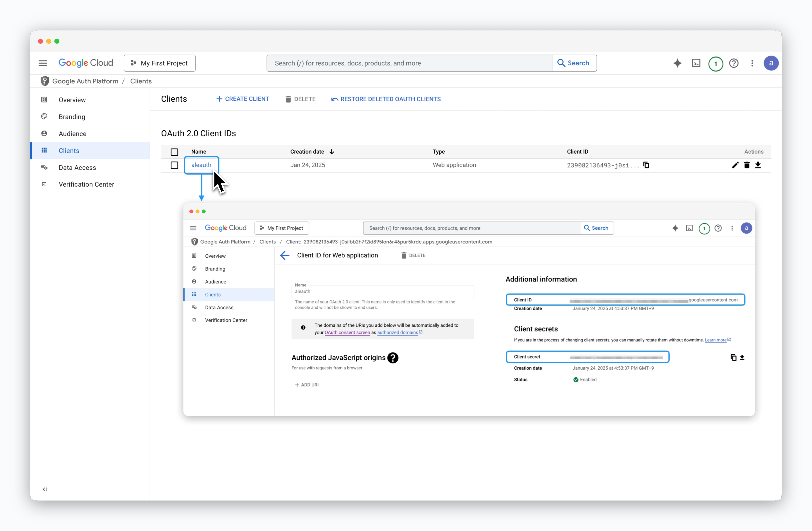Sort by Creation date column arrow
The height and width of the screenshot is (531, 812).
pyautogui.click(x=332, y=152)
